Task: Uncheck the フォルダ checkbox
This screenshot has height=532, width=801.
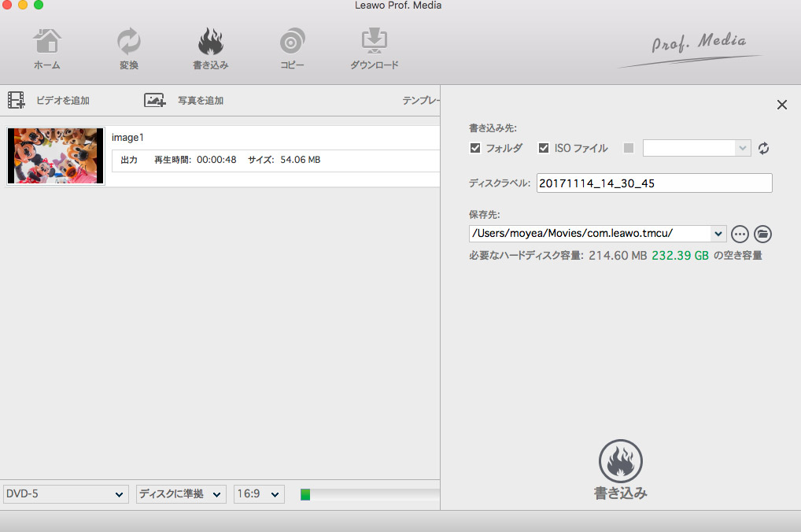Action: (475, 148)
